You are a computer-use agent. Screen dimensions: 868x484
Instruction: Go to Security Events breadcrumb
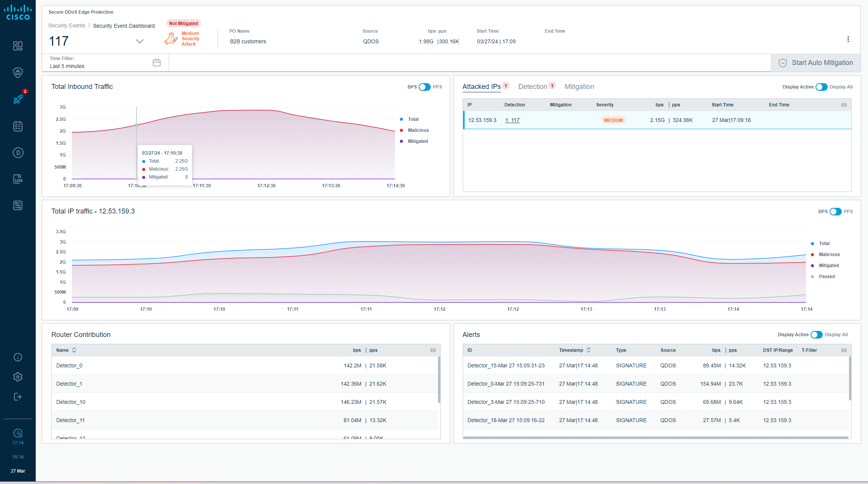(x=67, y=25)
